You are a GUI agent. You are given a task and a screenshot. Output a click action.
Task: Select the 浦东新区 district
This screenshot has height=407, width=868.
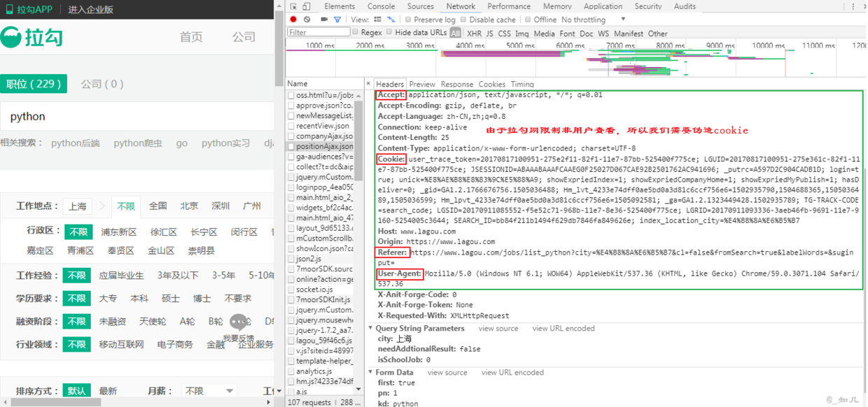point(119,231)
